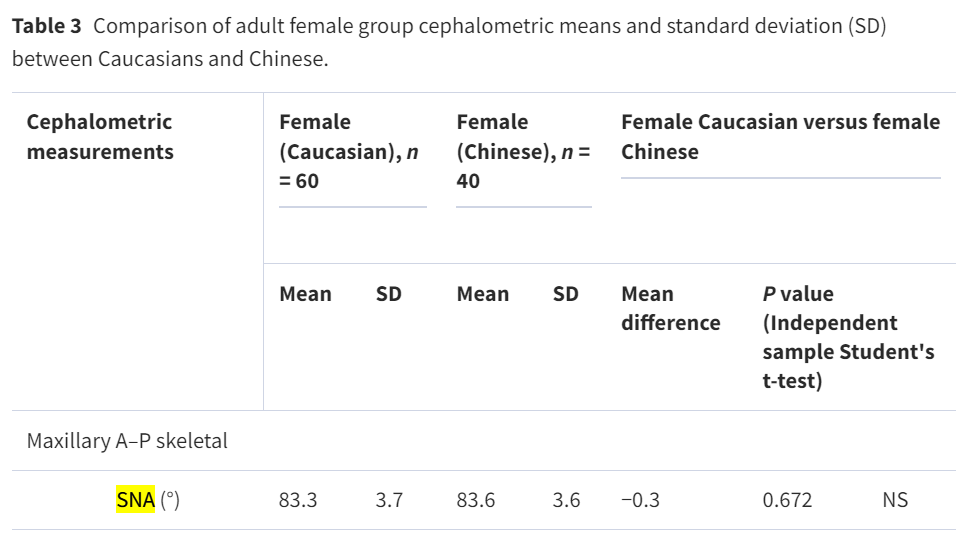The image size is (965, 533).
Task: Select the 83.3 Caucasian mean value
Action: coord(298,500)
